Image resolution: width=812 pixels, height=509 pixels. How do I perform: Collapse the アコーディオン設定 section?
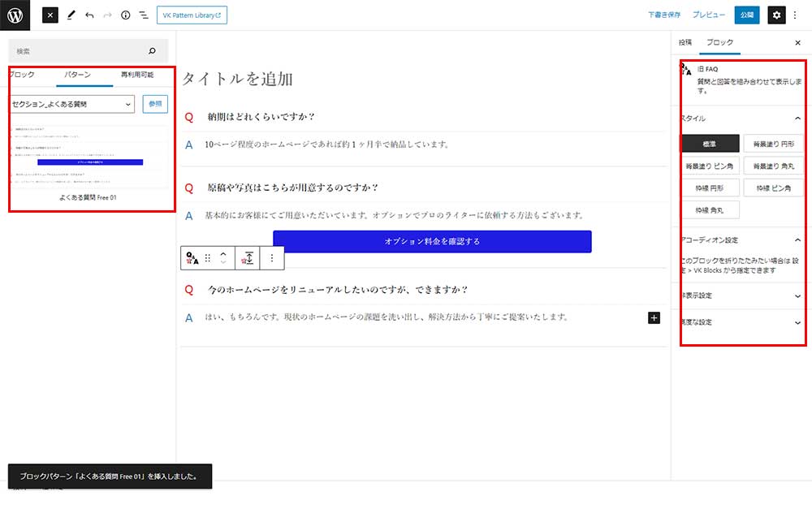pos(797,240)
